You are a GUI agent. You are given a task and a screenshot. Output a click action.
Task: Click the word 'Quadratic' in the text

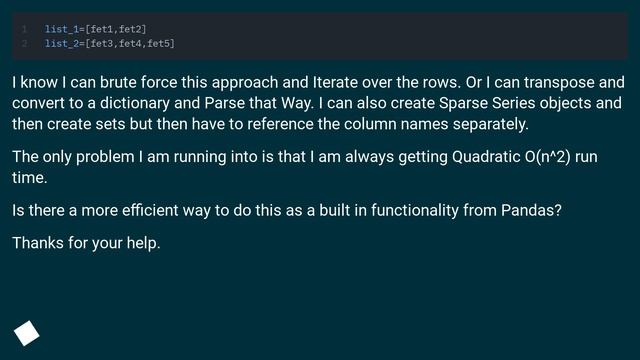(x=486, y=157)
